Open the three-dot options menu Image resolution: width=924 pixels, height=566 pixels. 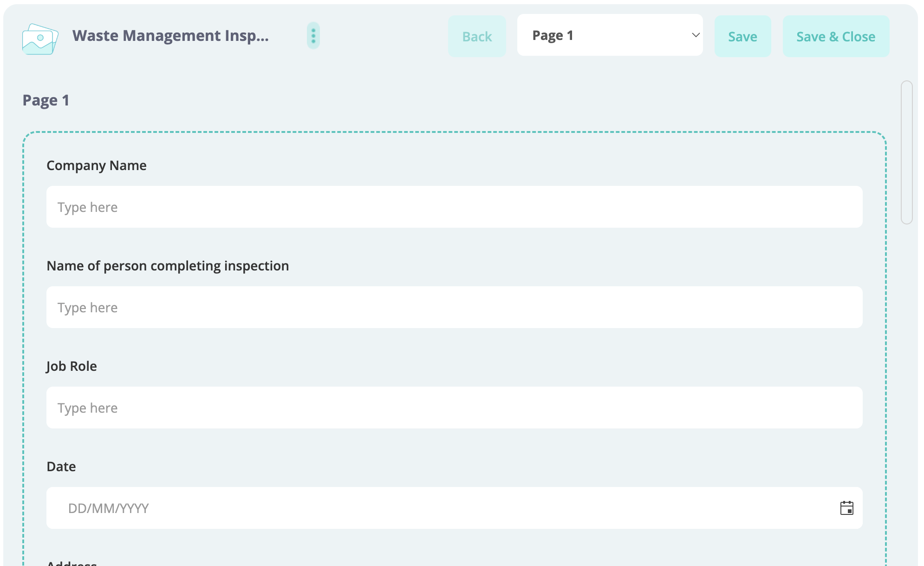313,36
